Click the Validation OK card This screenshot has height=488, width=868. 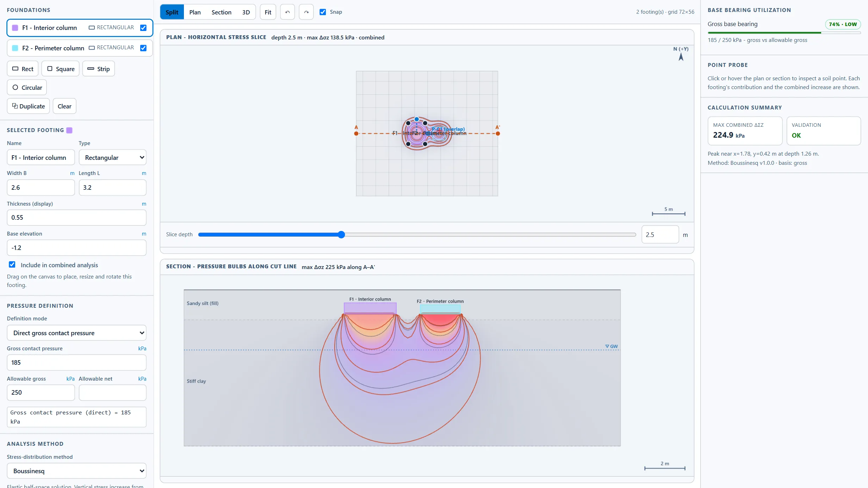pyautogui.click(x=824, y=131)
